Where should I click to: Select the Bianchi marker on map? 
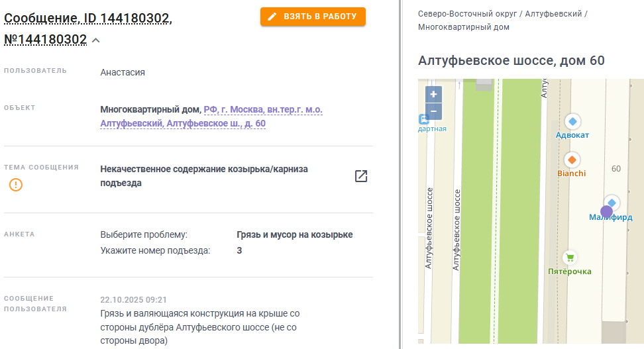[x=572, y=160]
